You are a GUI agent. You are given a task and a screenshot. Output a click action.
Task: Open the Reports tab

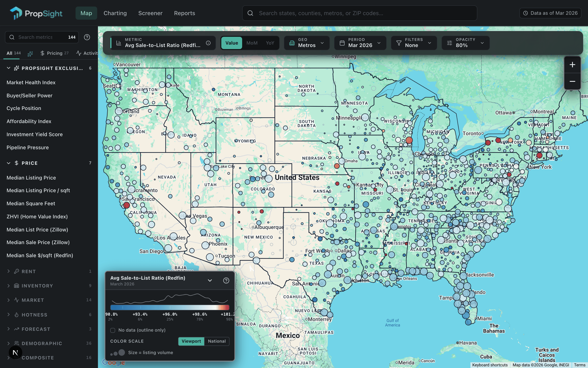(x=184, y=13)
